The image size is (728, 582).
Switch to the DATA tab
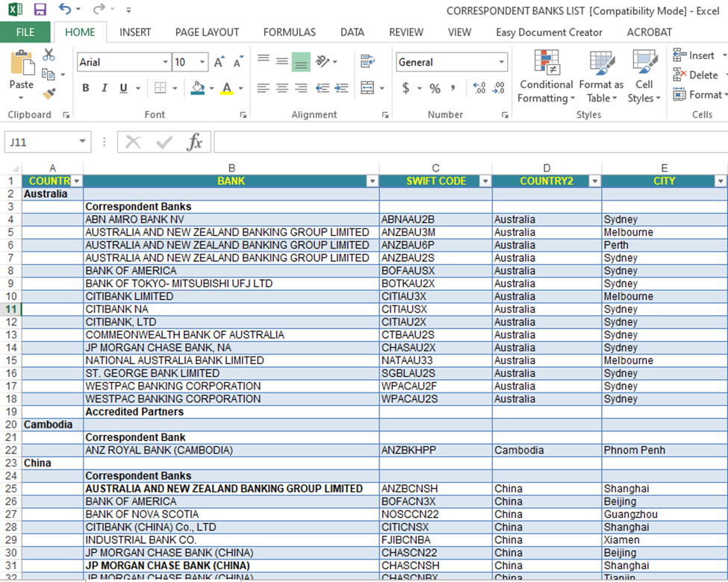tap(352, 32)
